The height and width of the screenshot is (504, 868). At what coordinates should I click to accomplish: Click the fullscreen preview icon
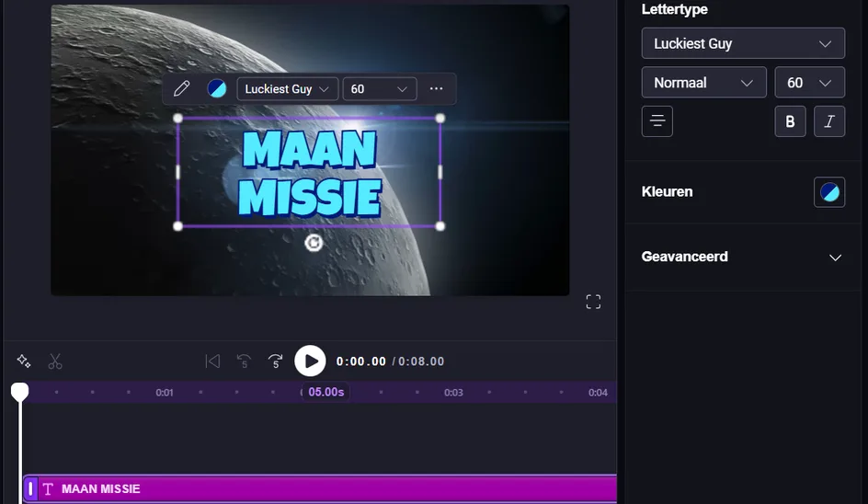point(593,302)
